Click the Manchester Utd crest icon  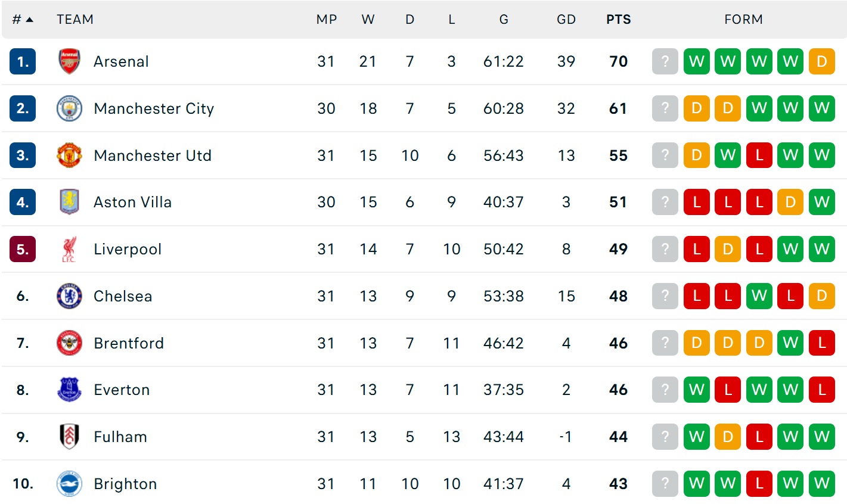click(x=69, y=155)
